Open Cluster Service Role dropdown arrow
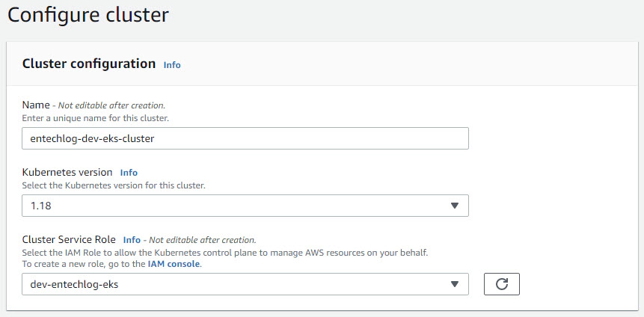 pos(454,284)
